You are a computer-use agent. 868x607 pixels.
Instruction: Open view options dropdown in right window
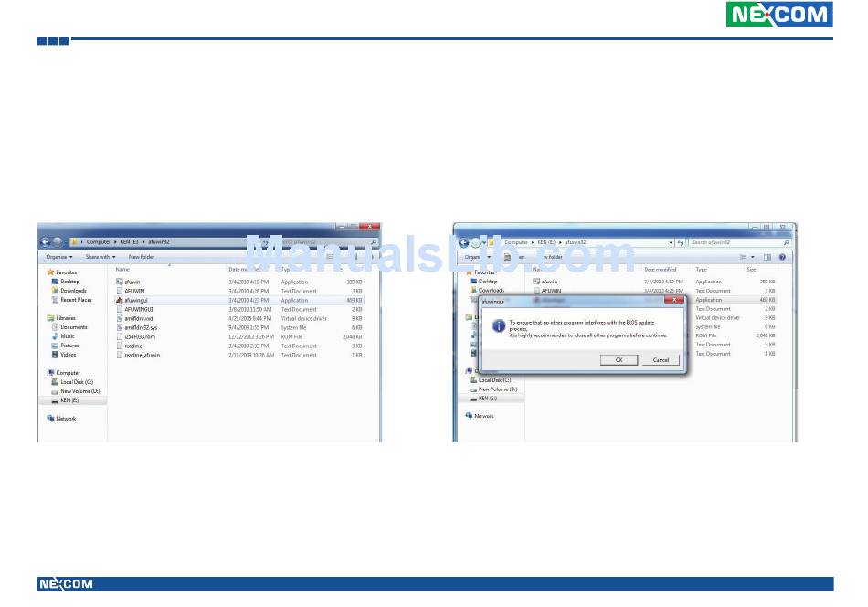[x=753, y=257]
